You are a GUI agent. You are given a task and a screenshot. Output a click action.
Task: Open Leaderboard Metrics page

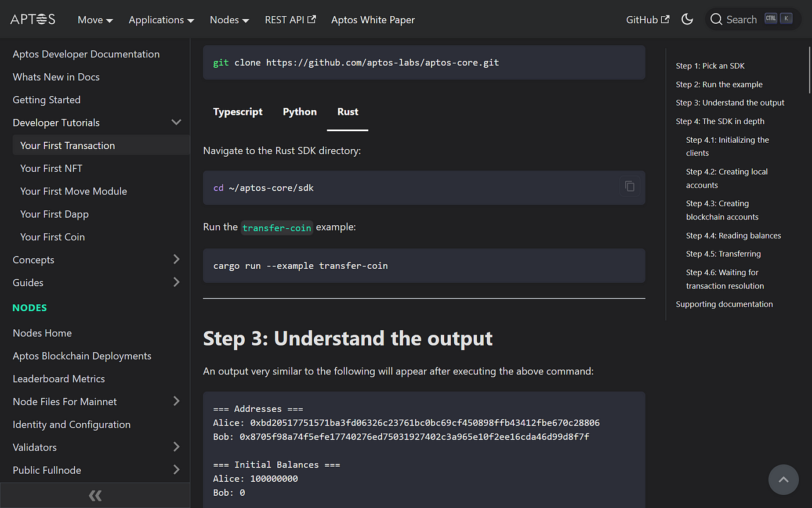click(59, 379)
